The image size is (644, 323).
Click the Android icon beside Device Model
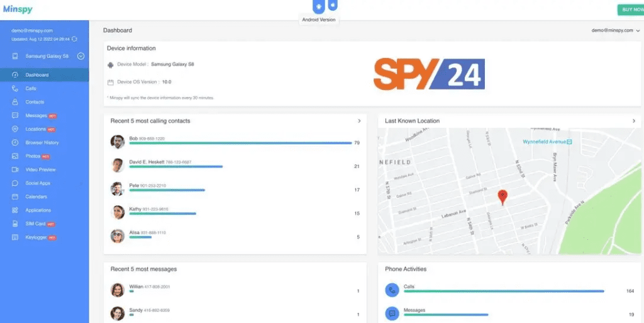(x=110, y=65)
